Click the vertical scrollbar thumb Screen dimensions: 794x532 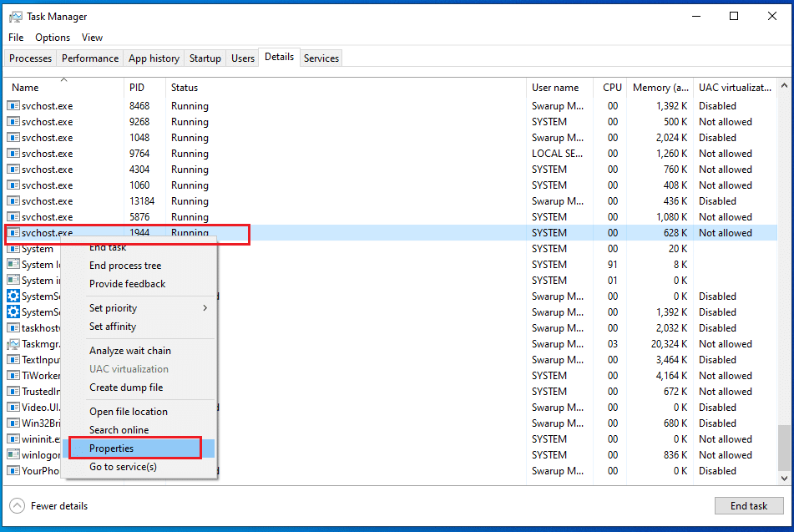(x=784, y=448)
